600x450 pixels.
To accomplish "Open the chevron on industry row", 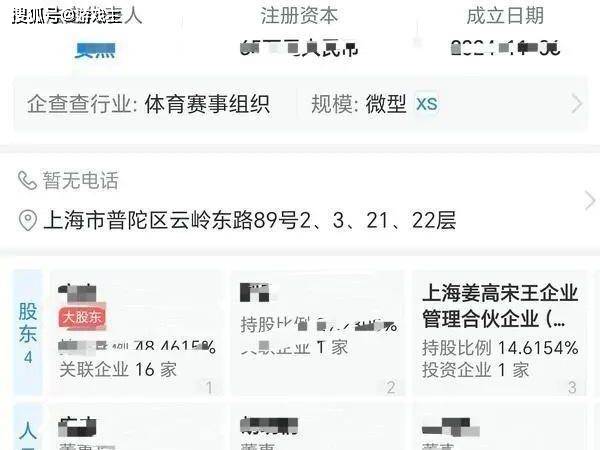I will pyautogui.click(x=576, y=104).
